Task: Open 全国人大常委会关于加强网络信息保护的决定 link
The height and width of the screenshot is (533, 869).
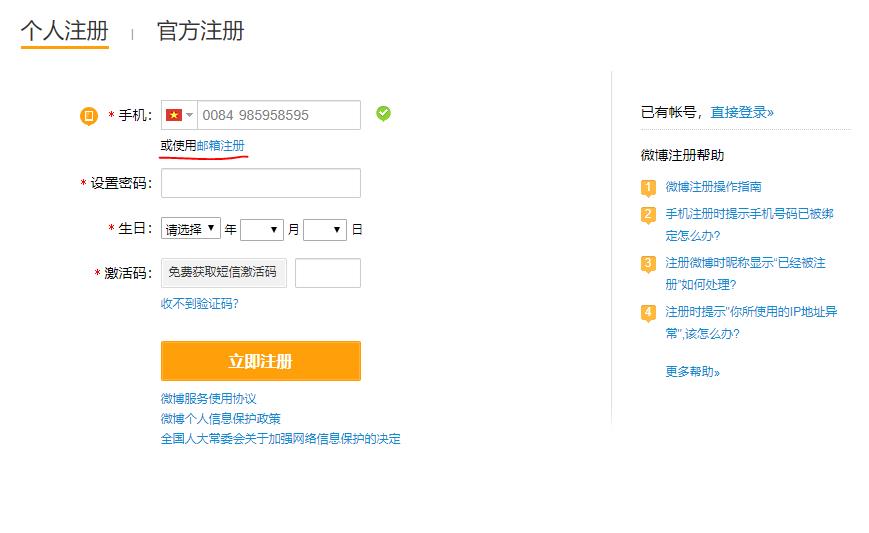Action: pyautogui.click(x=280, y=439)
